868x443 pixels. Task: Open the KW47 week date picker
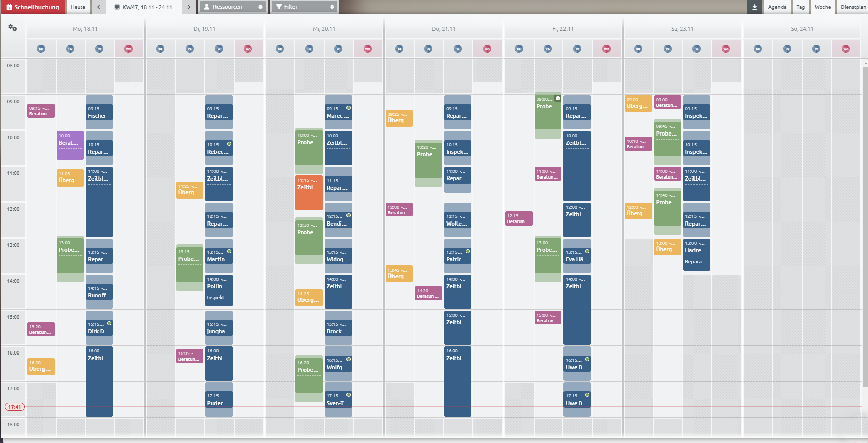point(144,7)
